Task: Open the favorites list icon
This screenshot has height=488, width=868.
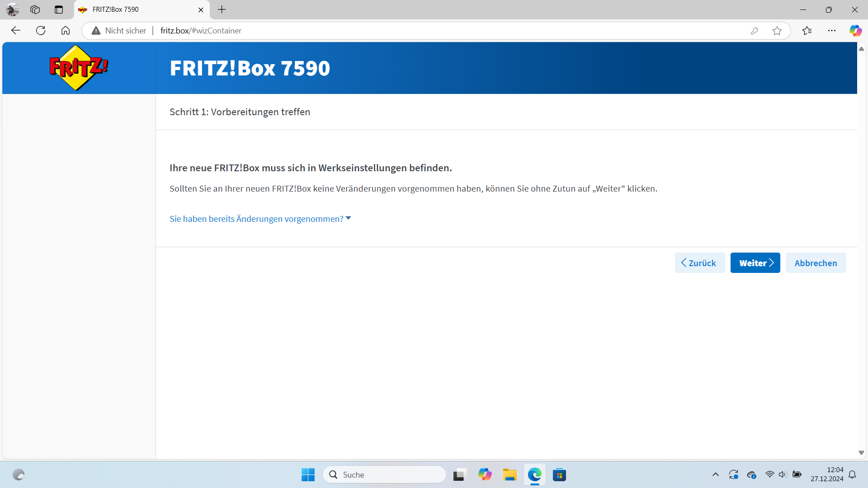Action: (807, 31)
